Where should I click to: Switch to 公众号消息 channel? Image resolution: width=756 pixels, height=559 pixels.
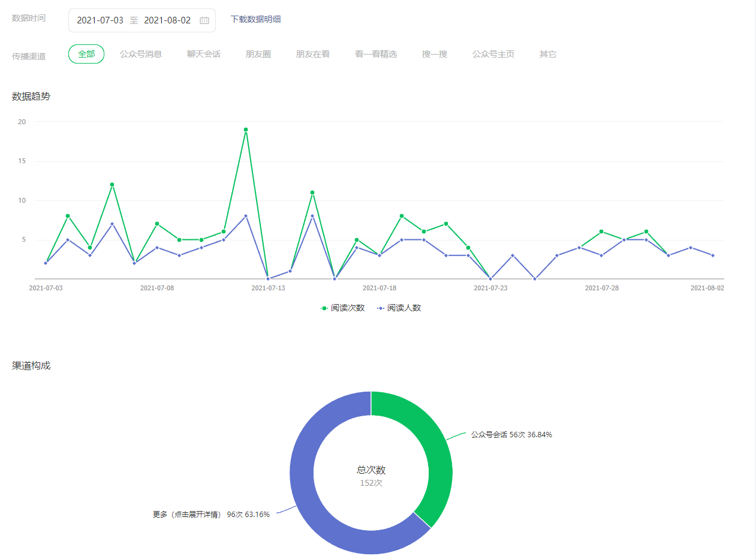coord(141,54)
